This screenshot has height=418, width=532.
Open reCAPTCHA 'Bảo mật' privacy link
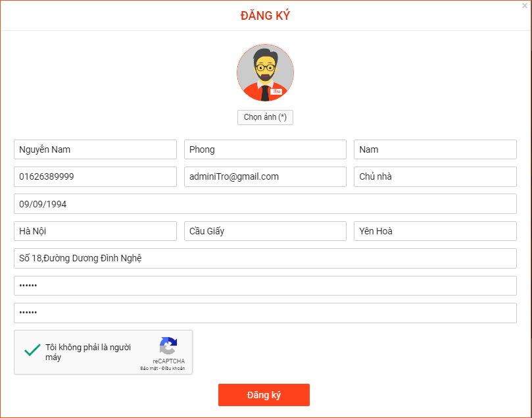click(x=150, y=369)
